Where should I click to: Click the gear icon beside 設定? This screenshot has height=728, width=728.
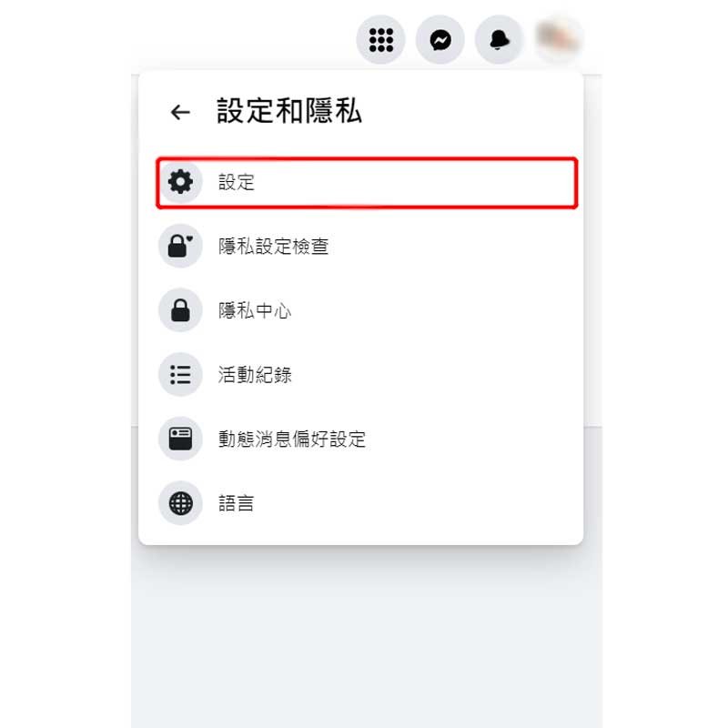(x=180, y=181)
